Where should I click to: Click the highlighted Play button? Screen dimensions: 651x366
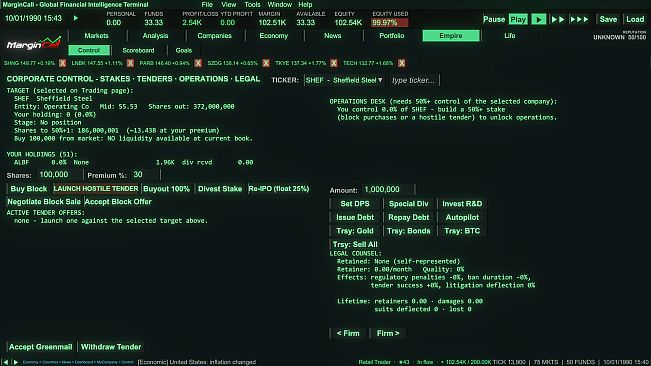pyautogui.click(x=518, y=20)
